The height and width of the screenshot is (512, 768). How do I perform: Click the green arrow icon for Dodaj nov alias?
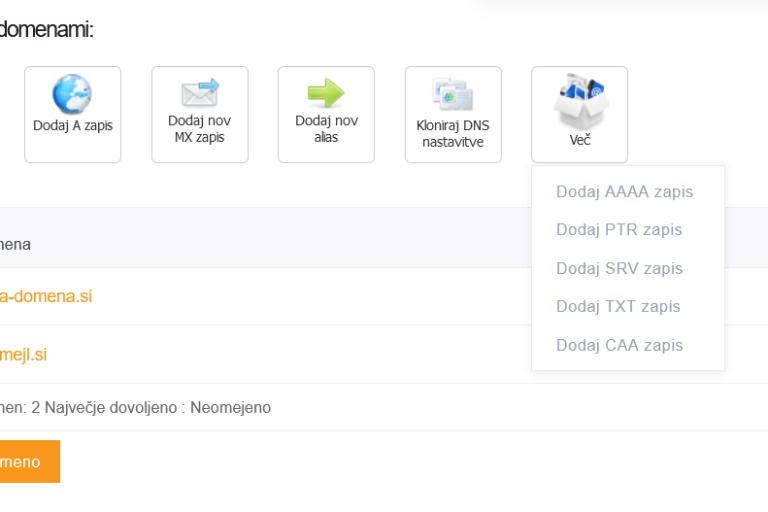tap(326, 93)
